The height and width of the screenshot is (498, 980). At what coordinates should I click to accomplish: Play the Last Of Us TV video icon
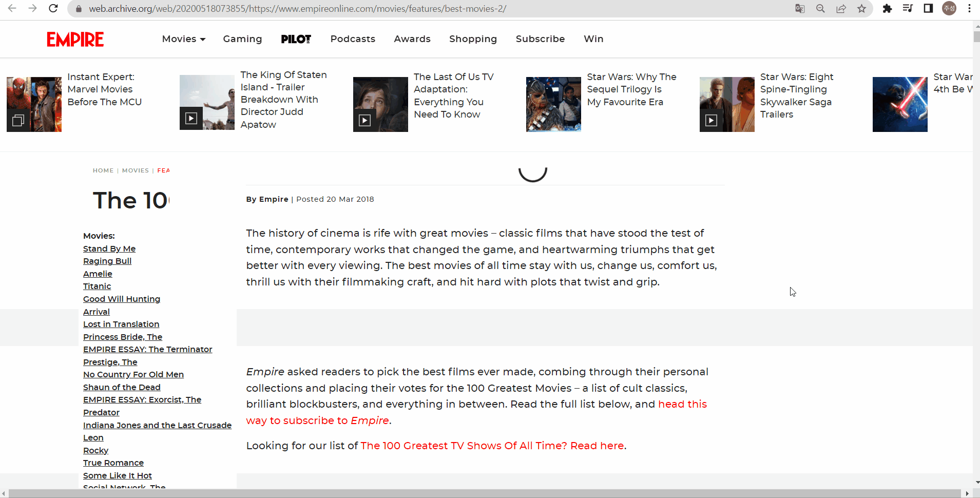click(364, 120)
